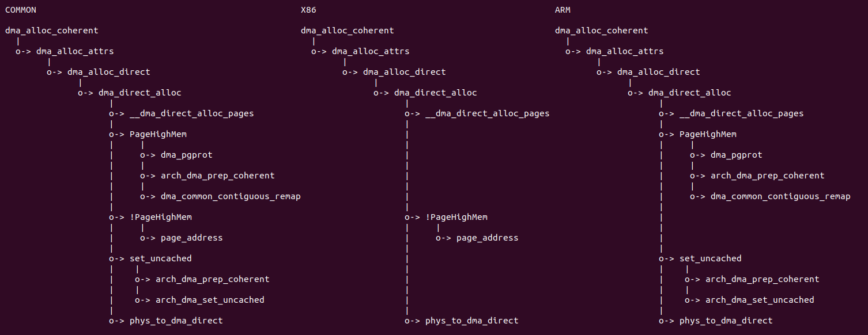This screenshot has height=335, width=868.
Task: Click dma_direct_alloc in the X86 tree
Action: 435,93
